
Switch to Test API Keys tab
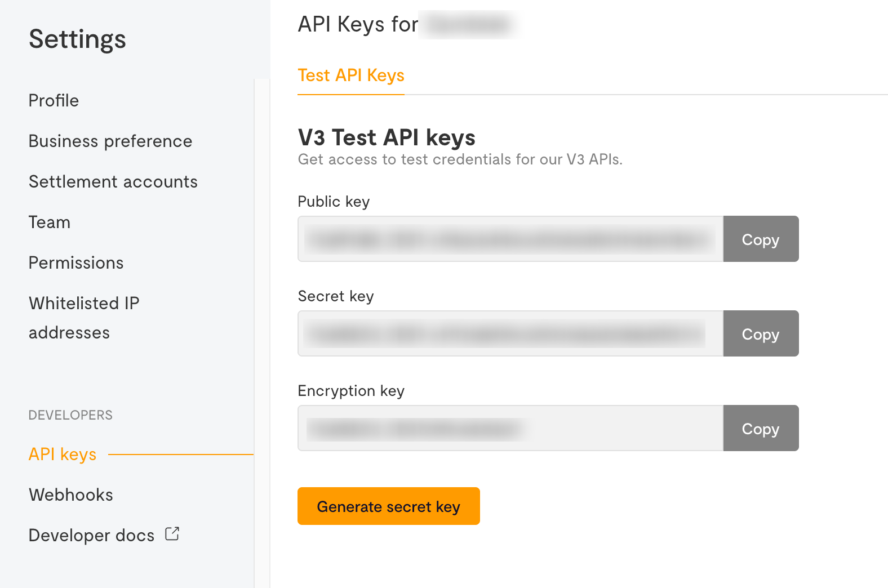pyautogui.click(x=351, y=75)
